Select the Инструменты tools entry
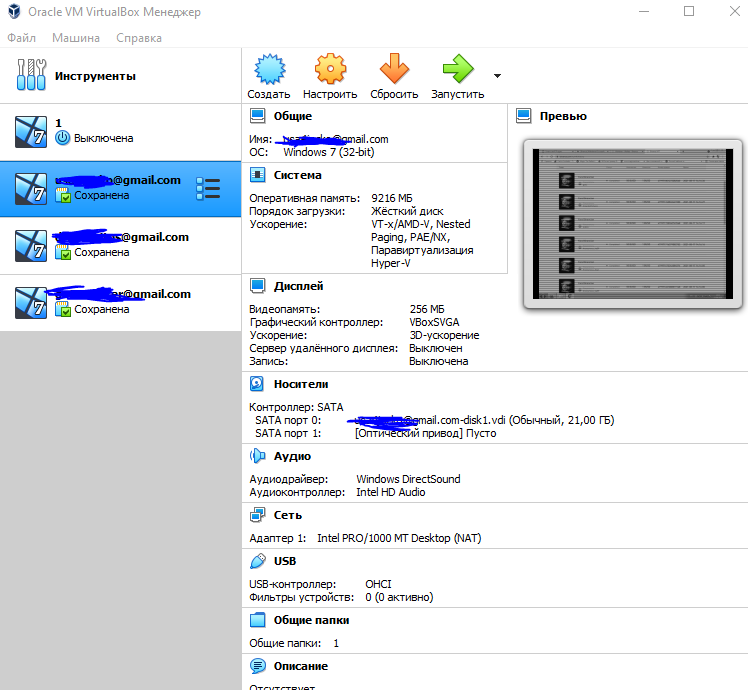748x690 pixels. tap(121, 75)
